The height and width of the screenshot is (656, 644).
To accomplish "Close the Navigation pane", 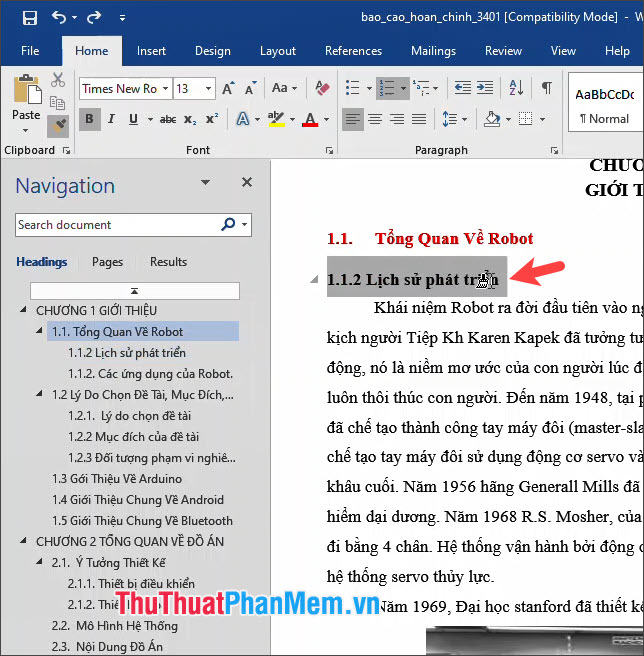I will [x=247, y=182].
